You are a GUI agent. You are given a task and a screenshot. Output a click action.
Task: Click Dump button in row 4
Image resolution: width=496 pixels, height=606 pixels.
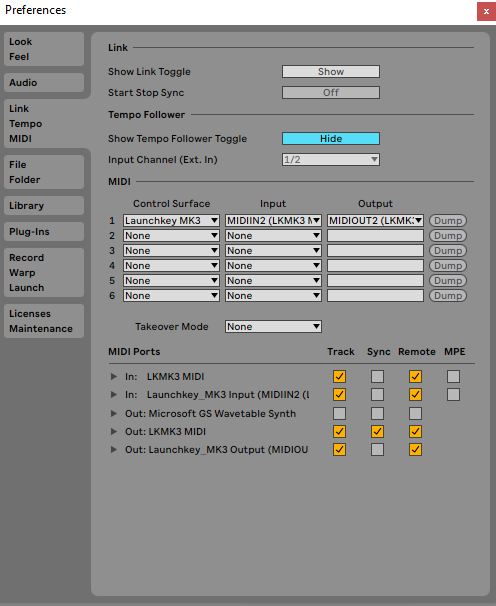point(448,266)
